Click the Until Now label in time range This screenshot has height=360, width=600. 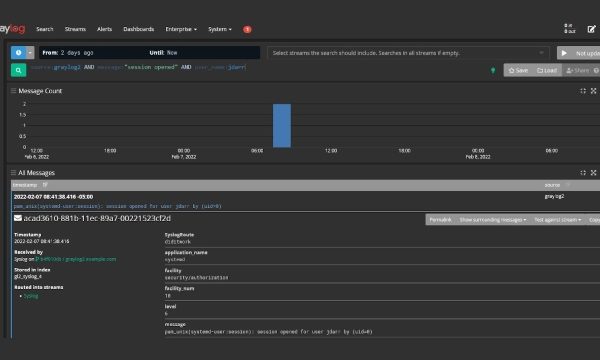(x=163, y=52)
